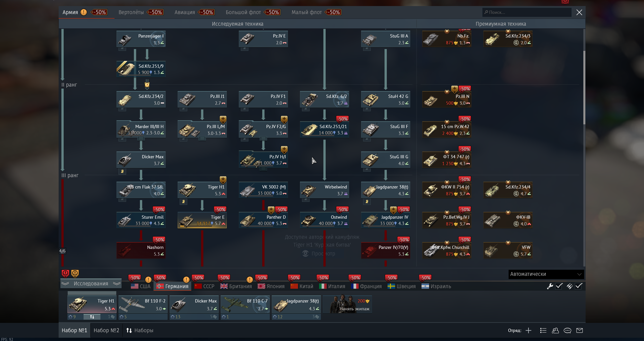Open the Автоматически dropdown

[546, 274]
